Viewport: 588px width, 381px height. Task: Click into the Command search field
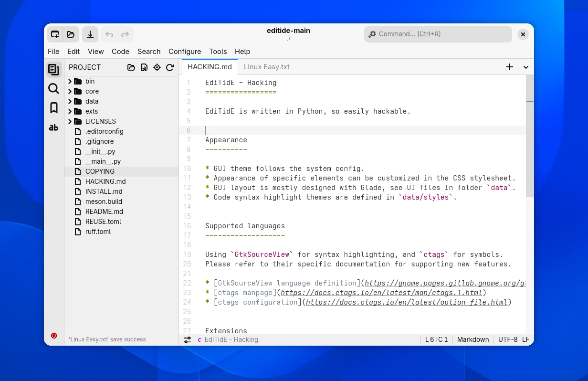click(x=438, y=34)
